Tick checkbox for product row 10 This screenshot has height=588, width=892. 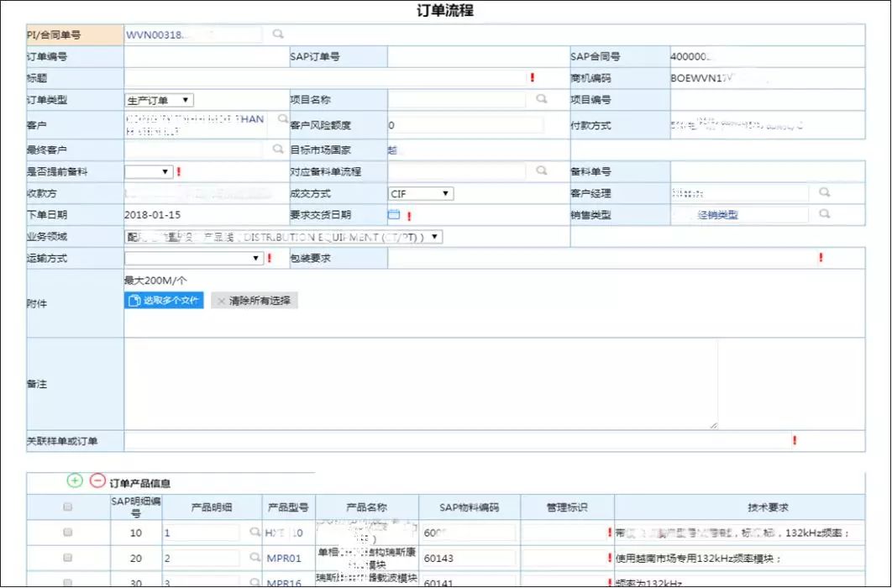click(68, 533)
